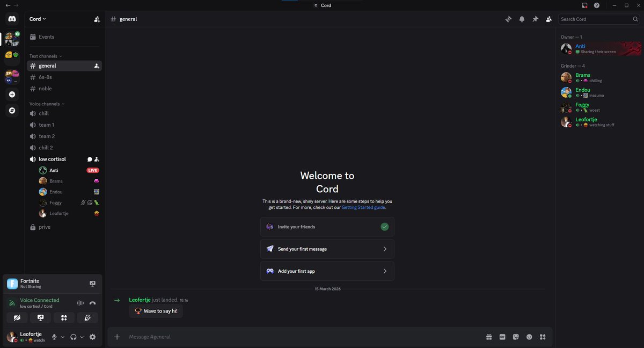Image resolution: width=644 pixels, height=348 pixels.
Task: Collapse the Voice channels category
Action: [x=47, y=104]
